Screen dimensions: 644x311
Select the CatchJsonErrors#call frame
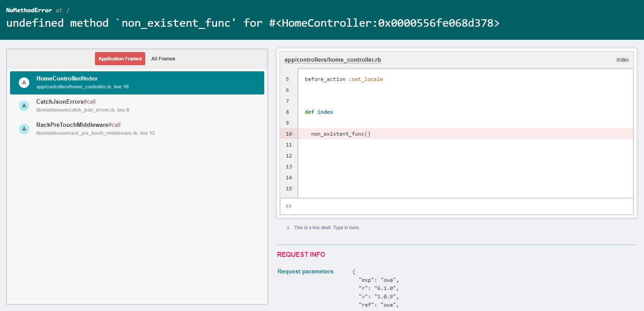click(x=137, y=106)
